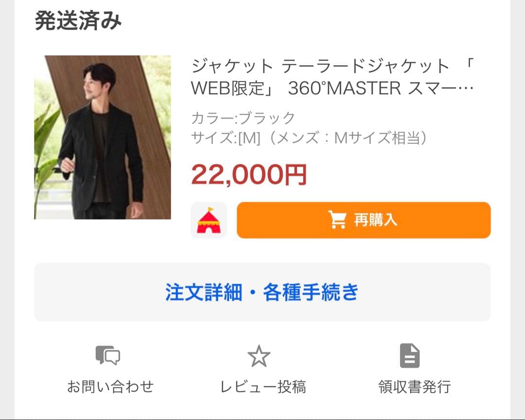525x420 pixels.
Task: Click the cart icon inside 再購入
Action: [337, 220]
